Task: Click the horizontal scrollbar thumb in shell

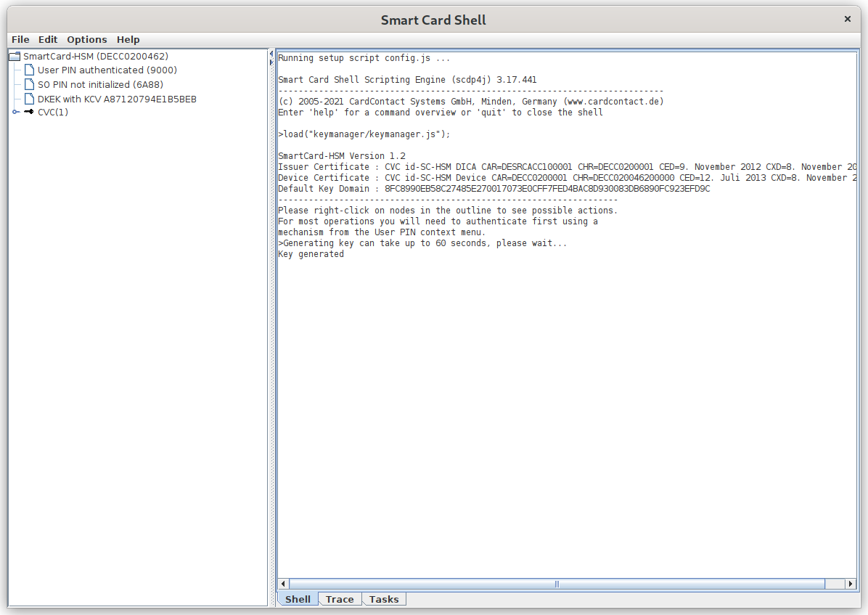Action: [x=557, y=584]
